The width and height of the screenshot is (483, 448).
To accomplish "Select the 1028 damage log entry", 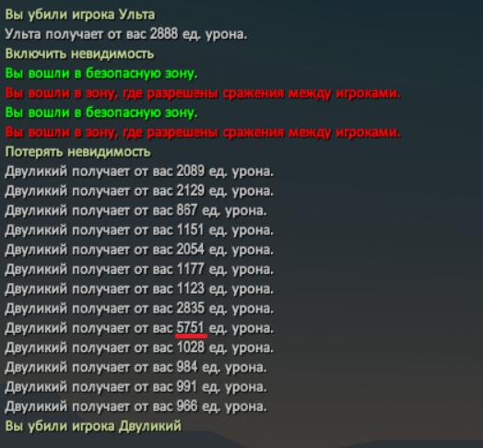I will pyautogui.click(x=139, y=348).
